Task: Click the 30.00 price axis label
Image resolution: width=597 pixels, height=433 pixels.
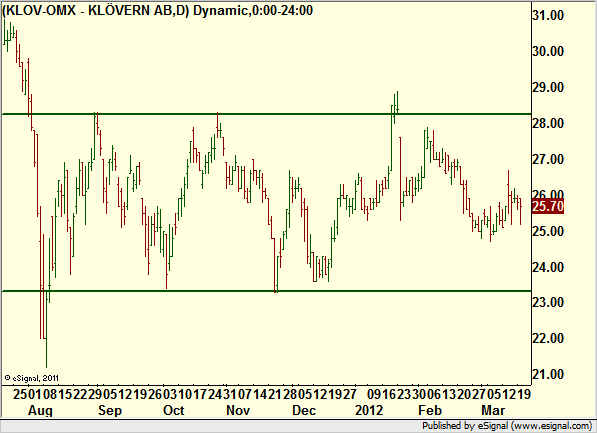Action: [548, 51]
